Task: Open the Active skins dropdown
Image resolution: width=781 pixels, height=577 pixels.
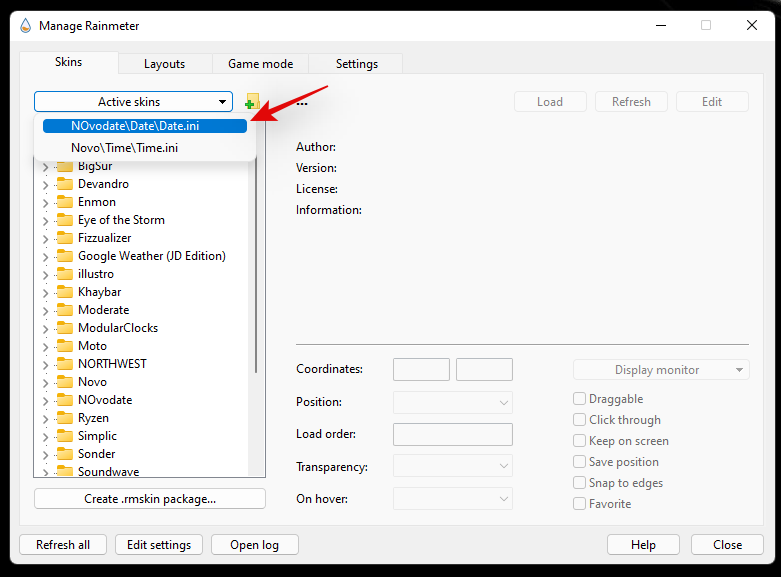Action: [x=133, y=102]
